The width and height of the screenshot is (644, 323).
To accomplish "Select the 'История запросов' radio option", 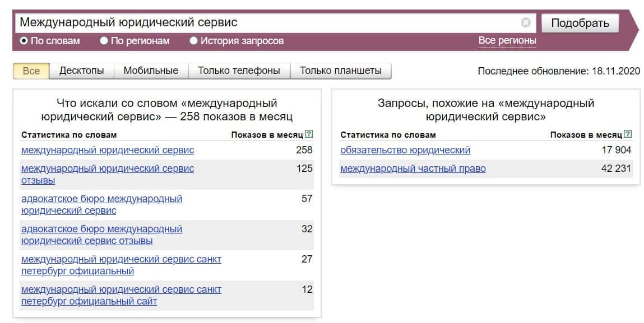I will [193, 41].
